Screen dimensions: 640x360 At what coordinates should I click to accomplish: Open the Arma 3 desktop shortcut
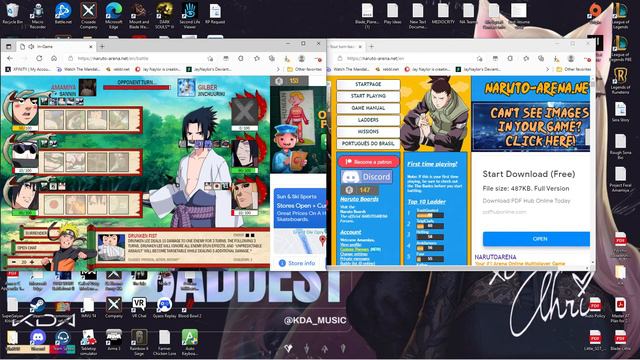point(114,340)
